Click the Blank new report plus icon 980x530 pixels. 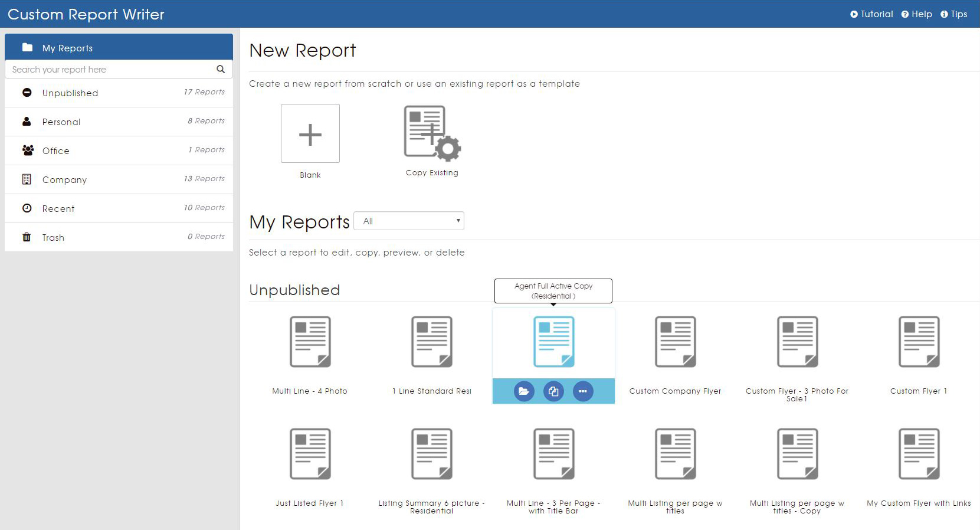(x=310, y=134)
